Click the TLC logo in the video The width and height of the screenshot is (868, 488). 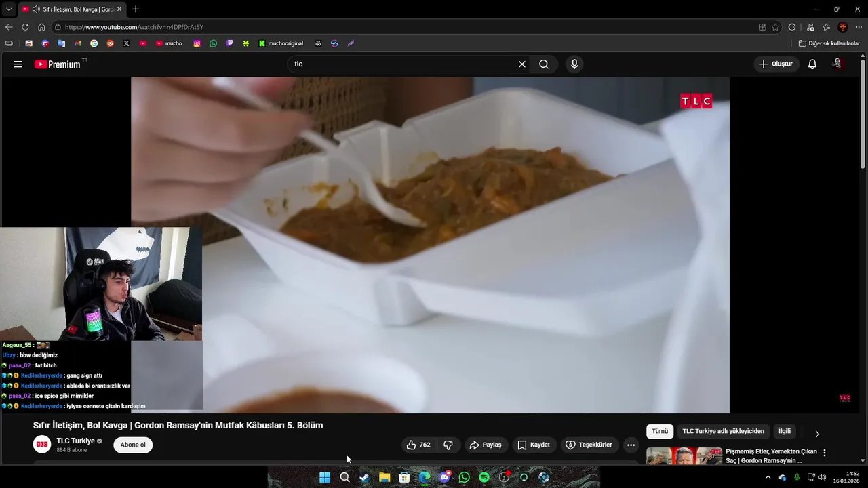pos(696,101)
